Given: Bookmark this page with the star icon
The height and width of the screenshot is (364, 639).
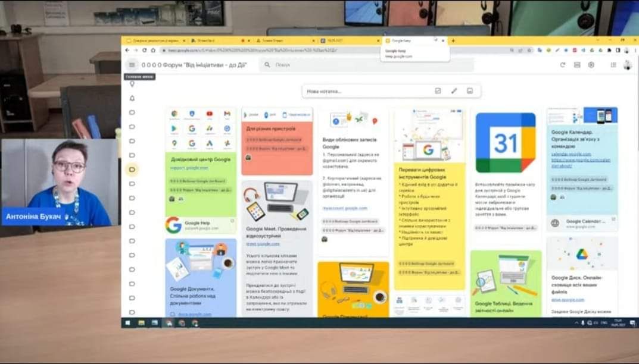Looking at the screenshot, I should pos(529,50).
